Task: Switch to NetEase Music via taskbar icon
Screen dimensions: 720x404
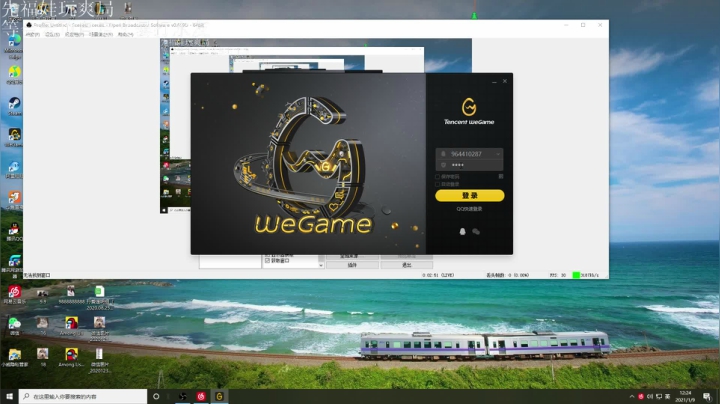Action: click(201, 396)
